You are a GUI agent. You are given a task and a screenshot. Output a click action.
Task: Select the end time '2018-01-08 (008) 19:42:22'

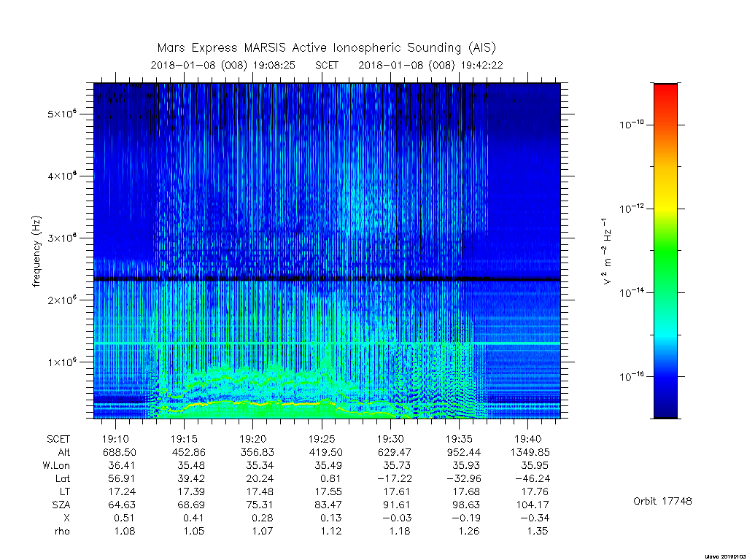pos(430,65)
